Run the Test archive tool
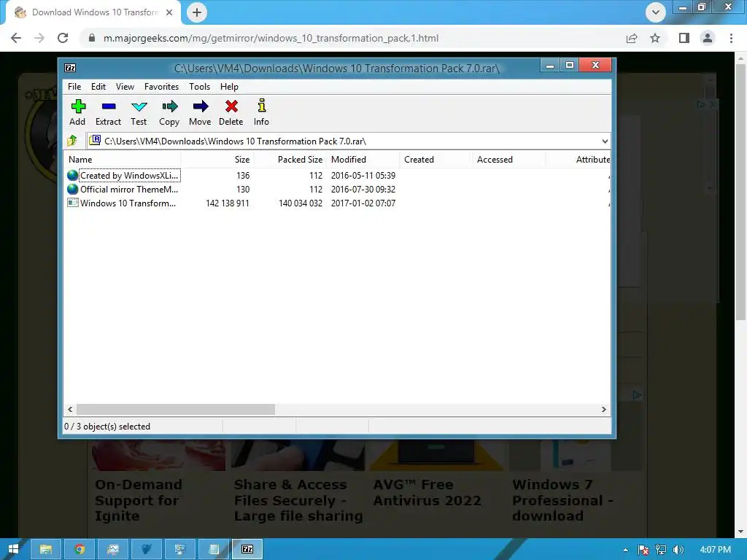Image resolution: width=747 pixels, height=560 pixels. click(x=139, y=112)
